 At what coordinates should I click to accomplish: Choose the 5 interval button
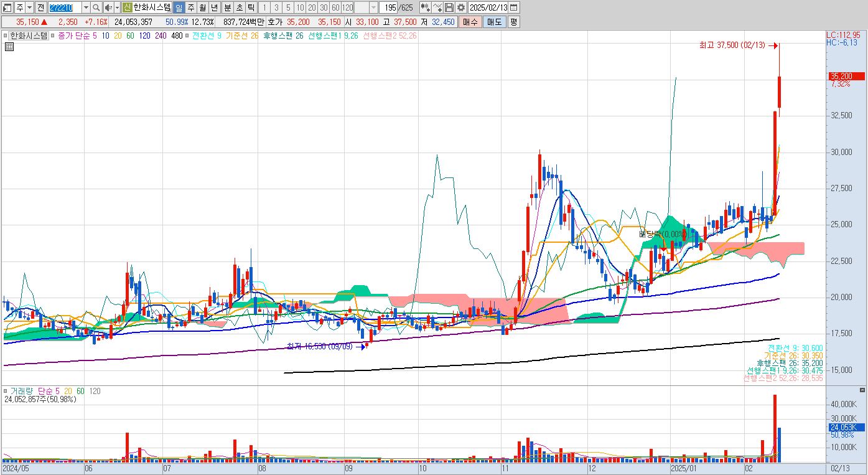click(x=288, y=7)
